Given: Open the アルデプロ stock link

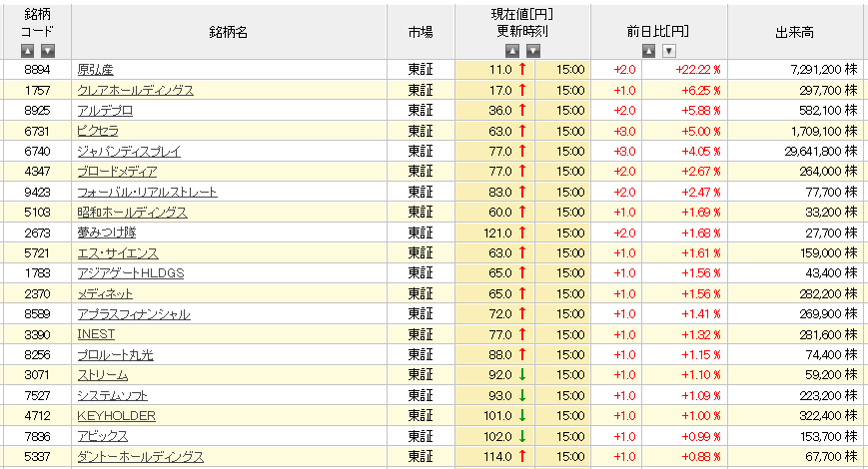Looking at the screenshot, I should (x=105, y=111).
